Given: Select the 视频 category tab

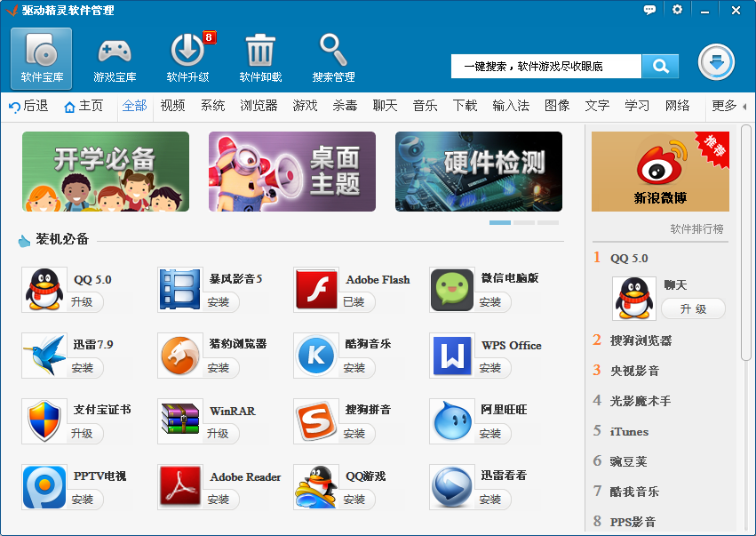Looking at the screenshot, I should tap(172, 106).
